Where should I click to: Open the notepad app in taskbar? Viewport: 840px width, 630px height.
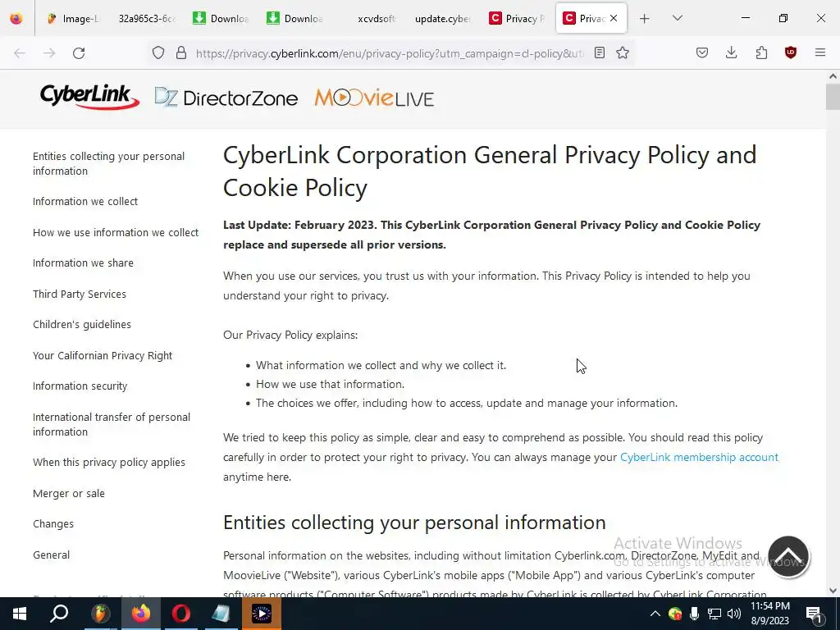[x=221, y=614]
